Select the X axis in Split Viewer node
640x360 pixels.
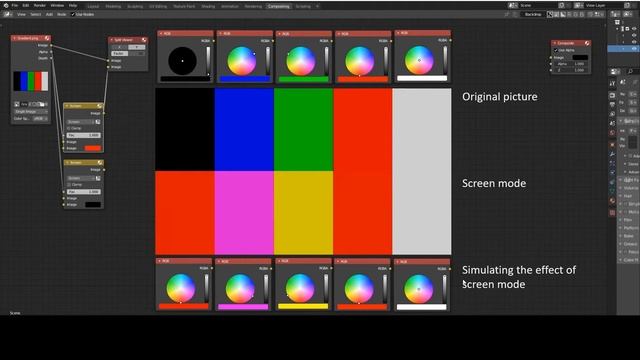coord(120,47)
